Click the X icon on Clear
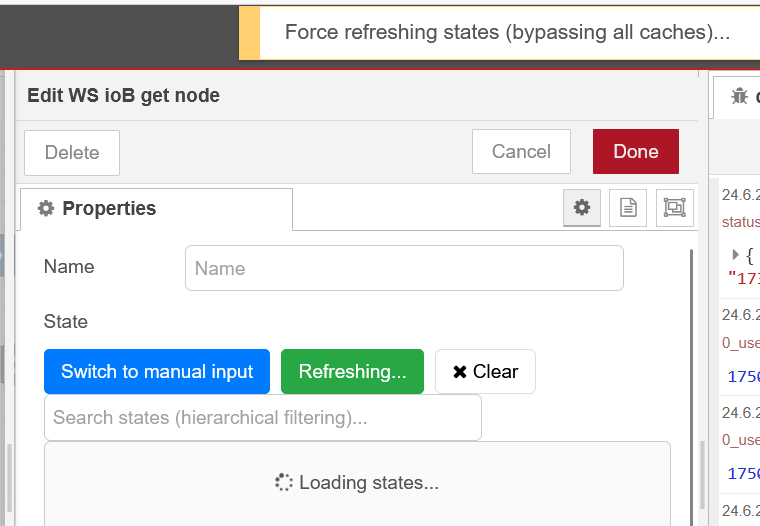760x526 pixels. coord(460,372)
